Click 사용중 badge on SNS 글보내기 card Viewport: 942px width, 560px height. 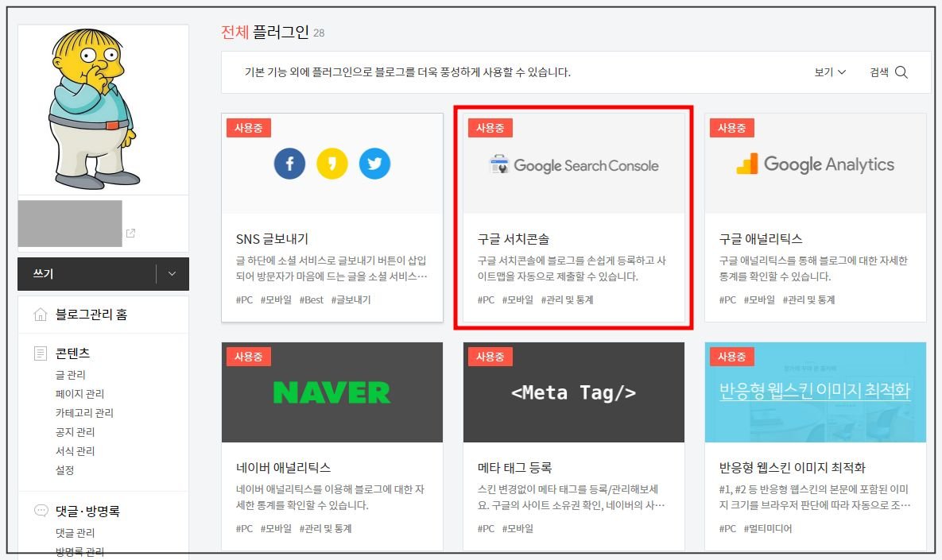point(249,128)
